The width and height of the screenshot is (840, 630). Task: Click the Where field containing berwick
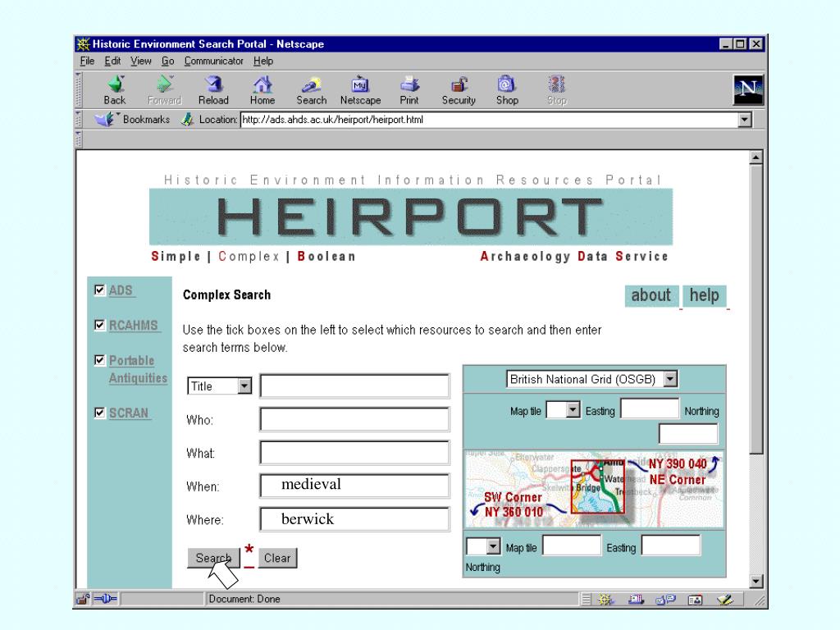pos(354,519)
